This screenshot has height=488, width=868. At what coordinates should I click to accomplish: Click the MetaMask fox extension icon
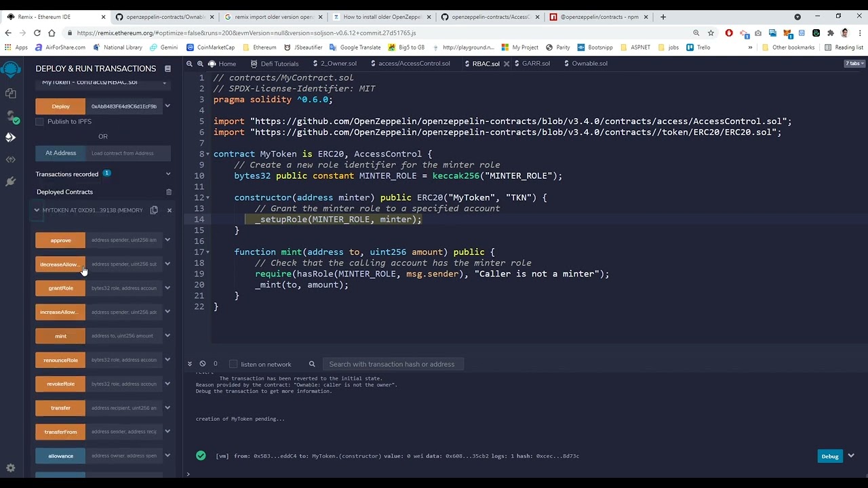pyautogui.click(x=787, y=33)
